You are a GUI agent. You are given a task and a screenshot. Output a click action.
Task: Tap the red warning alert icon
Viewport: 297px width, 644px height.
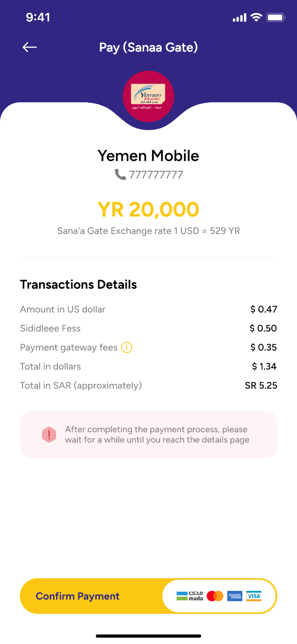[x=49, y=435]
